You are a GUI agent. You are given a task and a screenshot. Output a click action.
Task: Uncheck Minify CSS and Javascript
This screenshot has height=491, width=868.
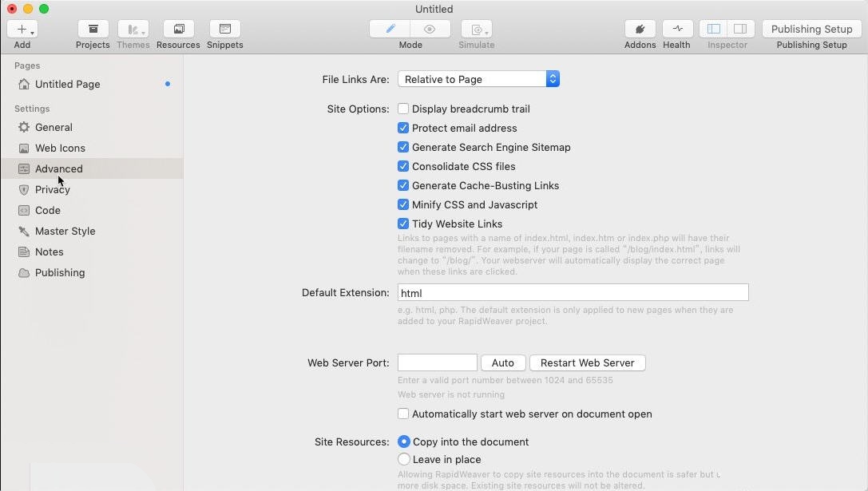coord(403,204)
